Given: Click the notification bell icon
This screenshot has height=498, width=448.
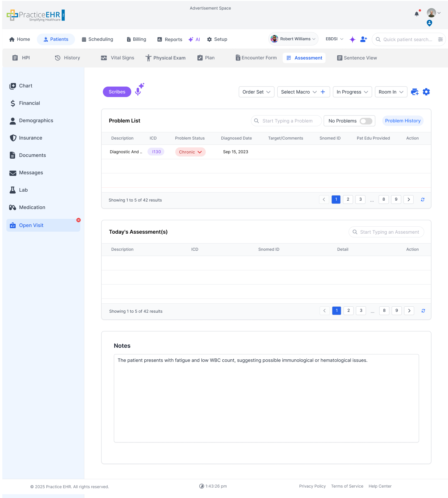Looking at the screenshot, I should (417, 14).
